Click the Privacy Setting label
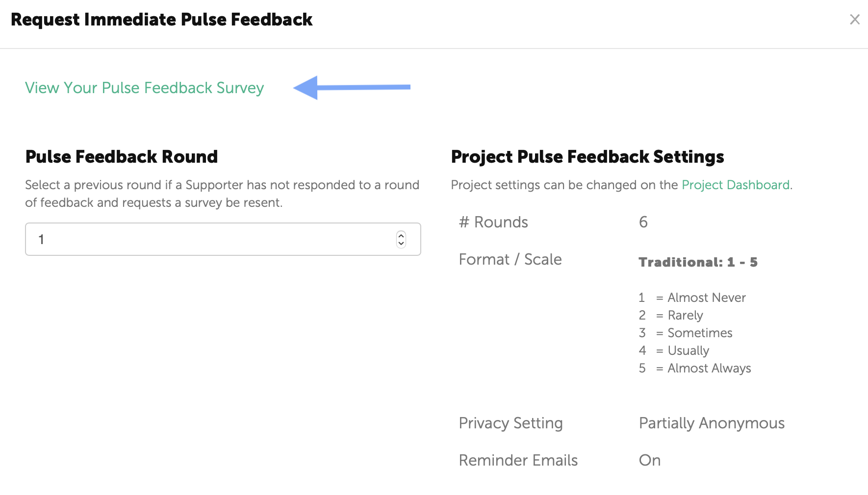 (511, 423)
